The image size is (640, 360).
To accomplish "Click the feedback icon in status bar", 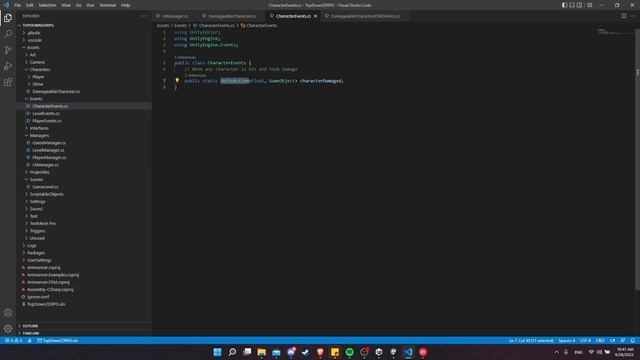I will (622, 340).
